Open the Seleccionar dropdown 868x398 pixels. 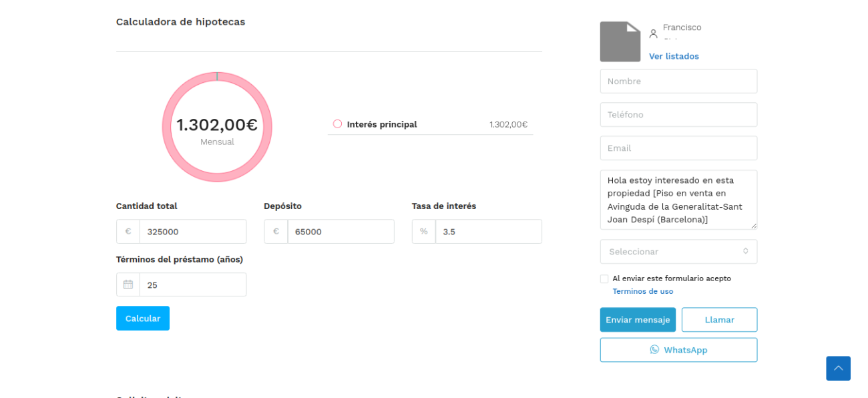tap(678, 252)
